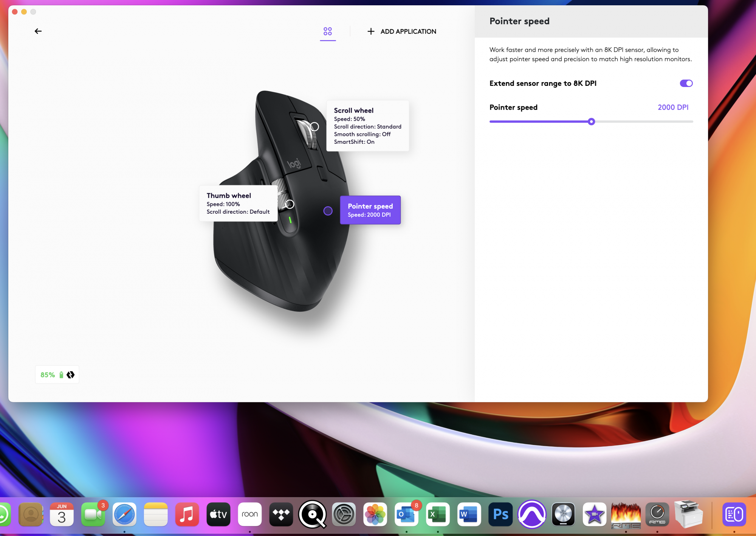Viewport: 756px width, 536px height.
Task: Open TIDAL app in the dock
Action: click(281, 514)
